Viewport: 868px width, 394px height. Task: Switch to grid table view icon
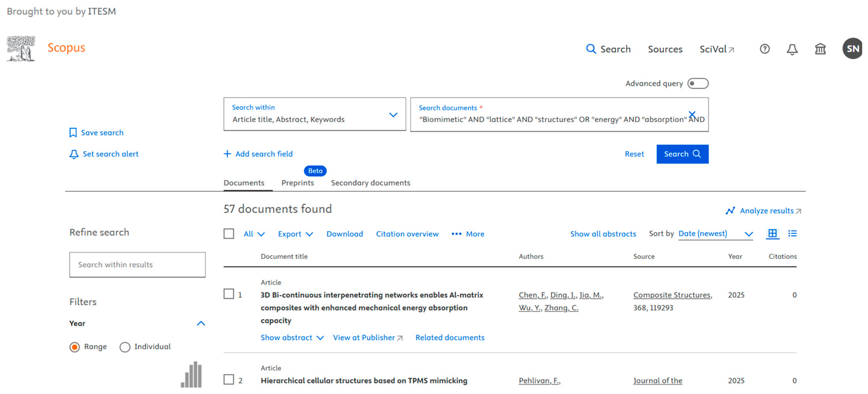tap(772, 233)
